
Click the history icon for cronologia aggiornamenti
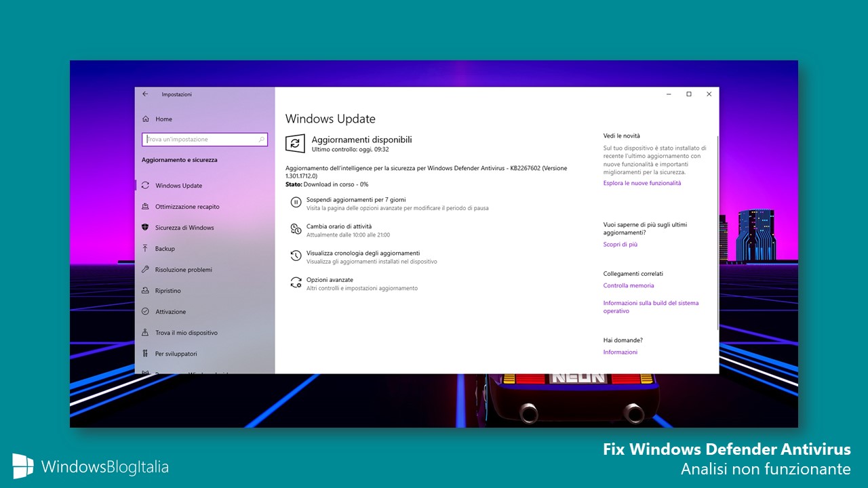tap(296, 256)
